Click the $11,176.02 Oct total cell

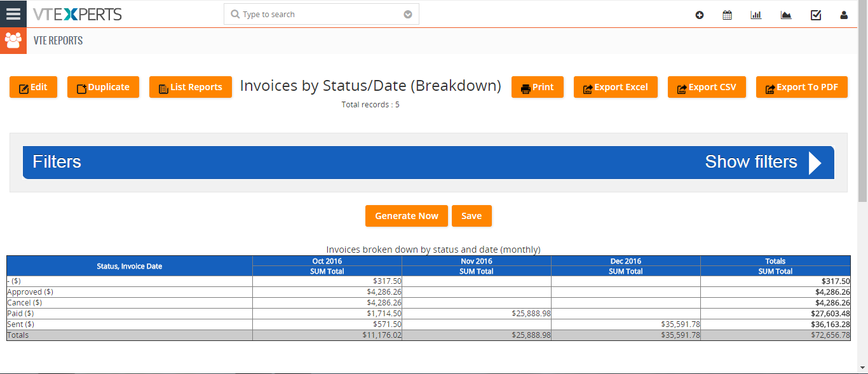327,335
